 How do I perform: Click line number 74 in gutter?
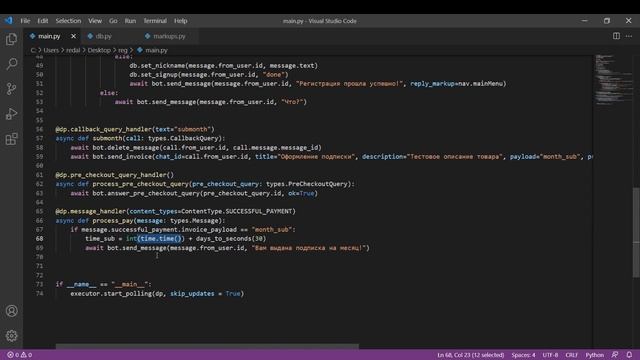coord(40,293)
